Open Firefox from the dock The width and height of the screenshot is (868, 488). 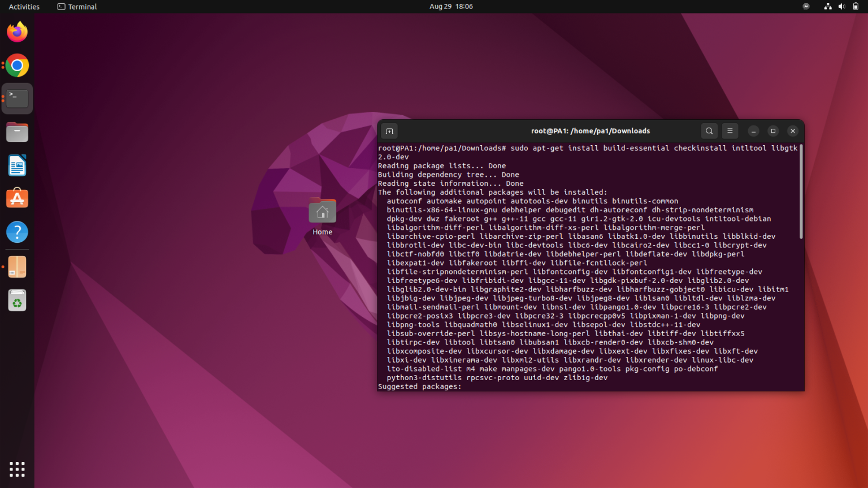pos(17,32)
